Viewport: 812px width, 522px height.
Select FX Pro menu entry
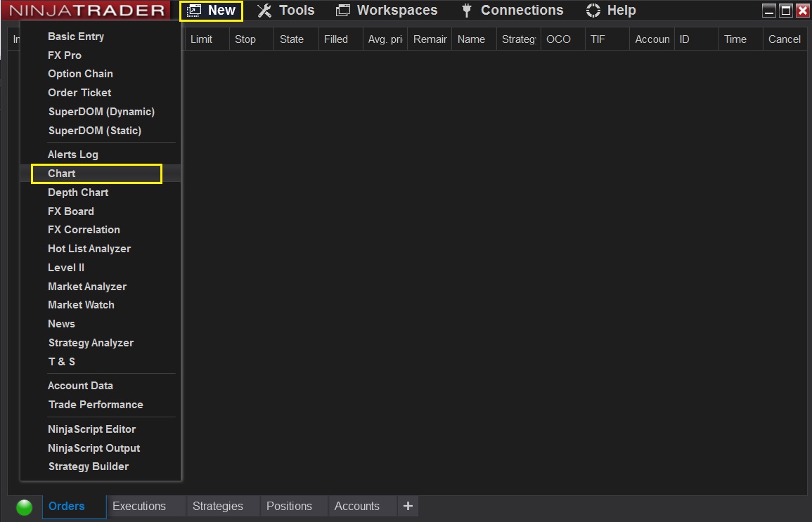(65, 56)
